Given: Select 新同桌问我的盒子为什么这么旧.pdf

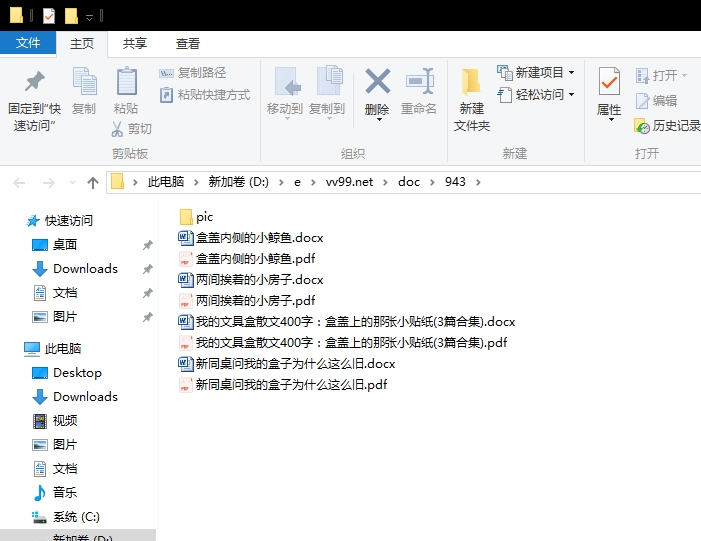Looking at the screenshot, I should [x=283, y=385].
